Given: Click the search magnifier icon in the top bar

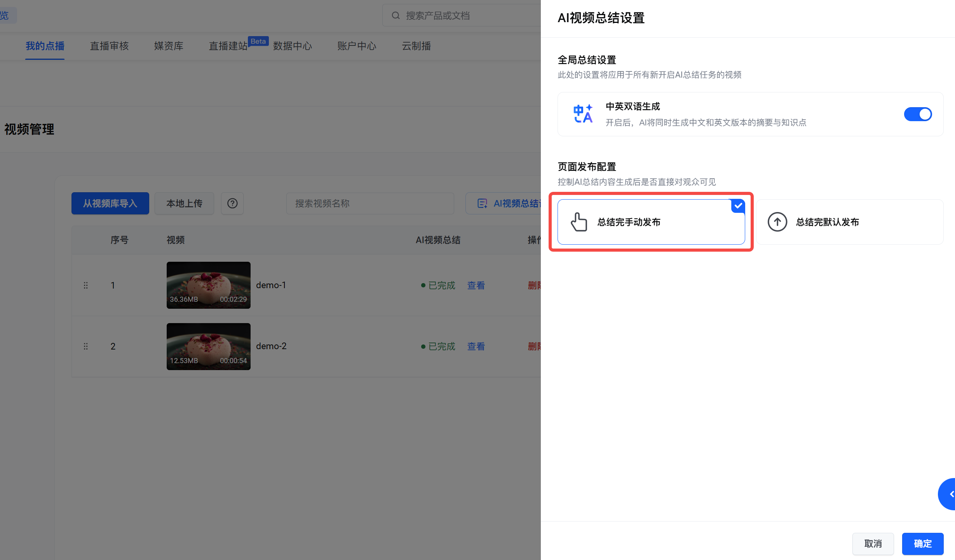Looking at the screenshot, I should pyautogui.click(x=396, y=16).
